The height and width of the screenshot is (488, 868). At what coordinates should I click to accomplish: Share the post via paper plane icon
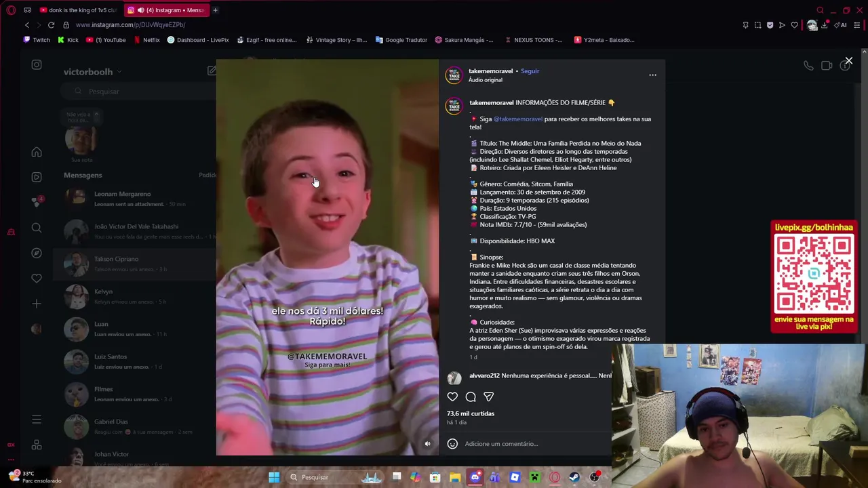(488, 396)
